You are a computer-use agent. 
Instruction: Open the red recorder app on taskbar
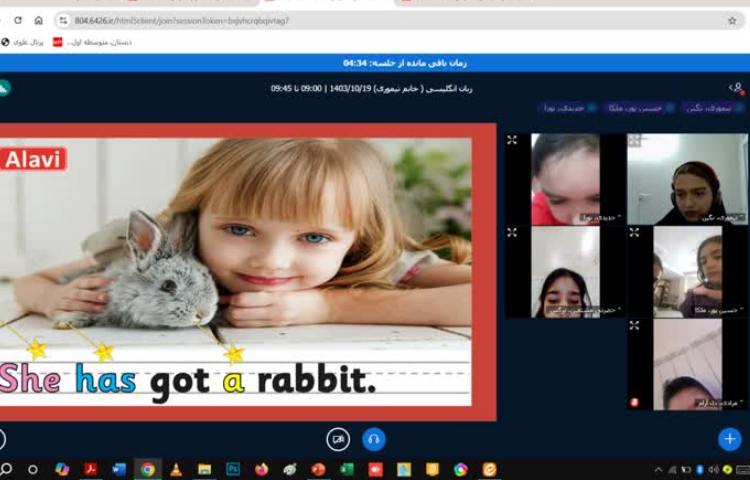click(x=375, y=469)
